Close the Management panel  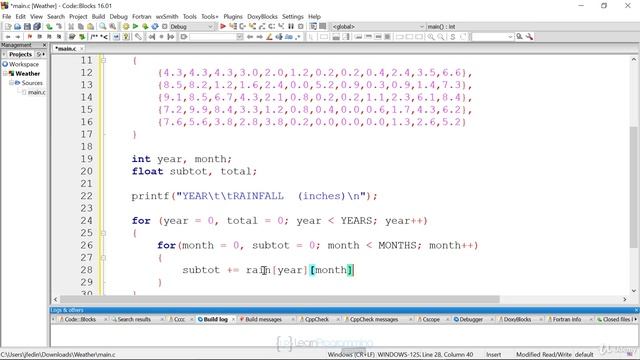click(44, 45)
